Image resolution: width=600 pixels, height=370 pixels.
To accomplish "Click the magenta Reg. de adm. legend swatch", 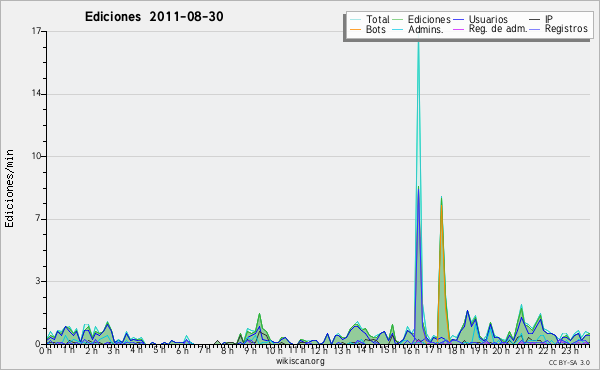I will (458, 29).
